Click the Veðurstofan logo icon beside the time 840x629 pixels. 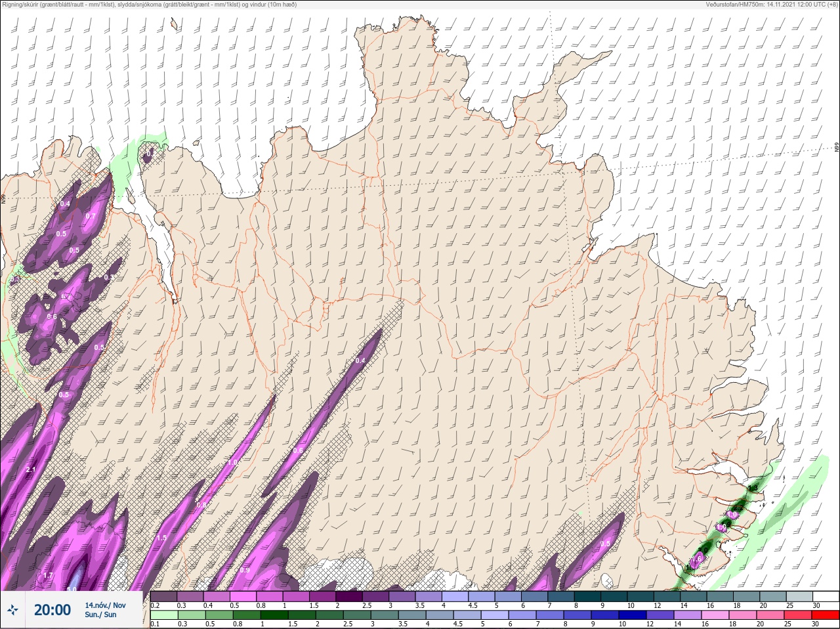[13, 610]
